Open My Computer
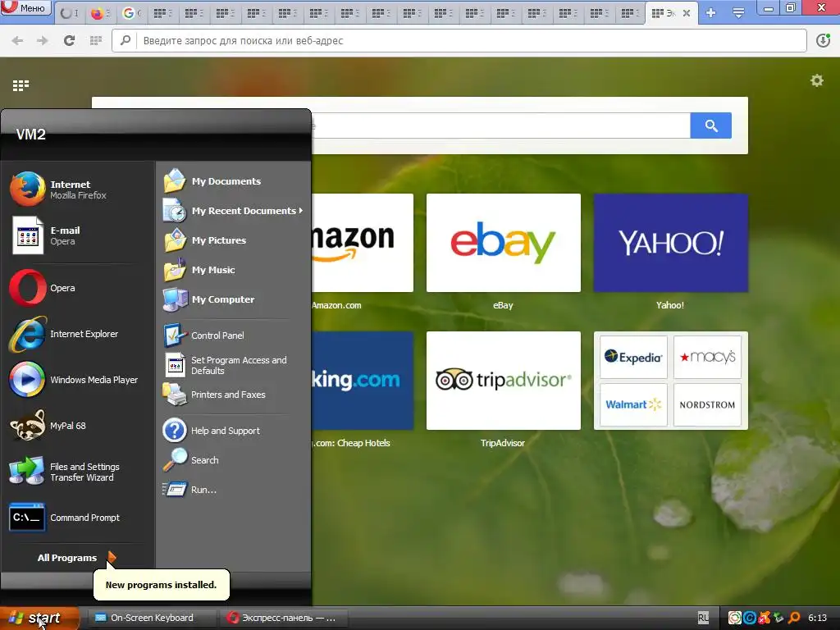Viewport: 840px width, 630px height. [233, 299]
